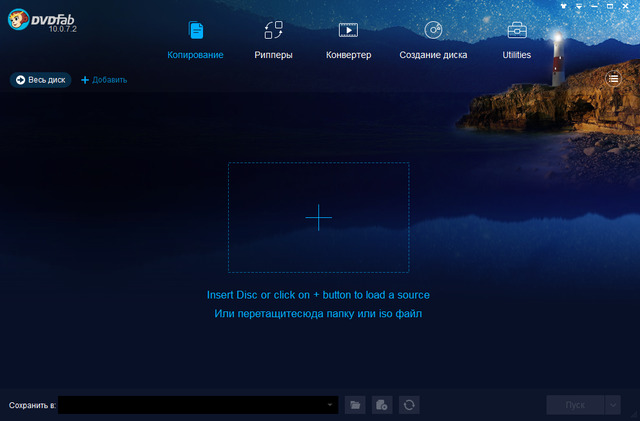Maximize the DVDFab window

610,6
